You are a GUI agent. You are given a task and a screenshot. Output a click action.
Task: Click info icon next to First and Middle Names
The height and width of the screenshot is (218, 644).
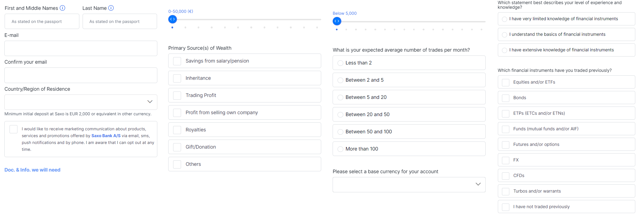[62, 8]
